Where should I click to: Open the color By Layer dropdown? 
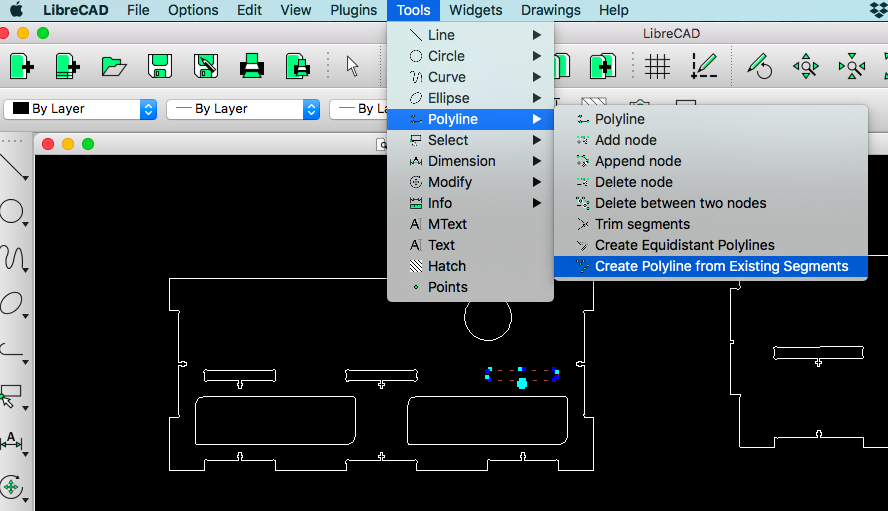pos(80,109)
